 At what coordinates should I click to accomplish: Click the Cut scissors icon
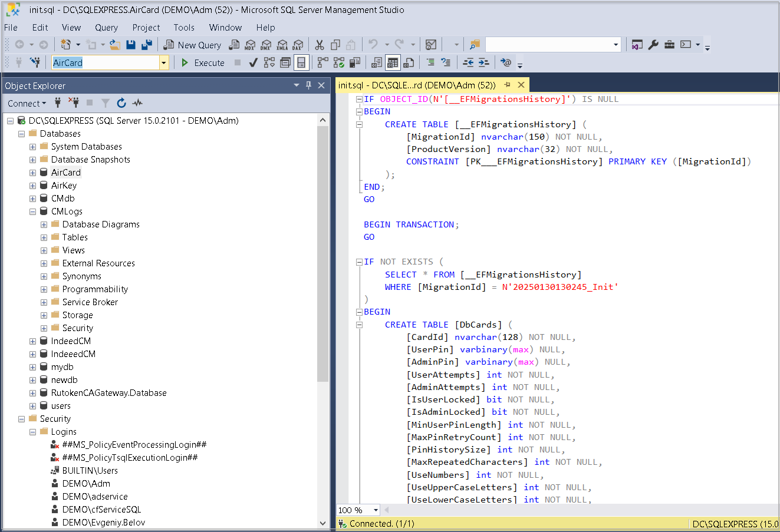tap(320, 45)
